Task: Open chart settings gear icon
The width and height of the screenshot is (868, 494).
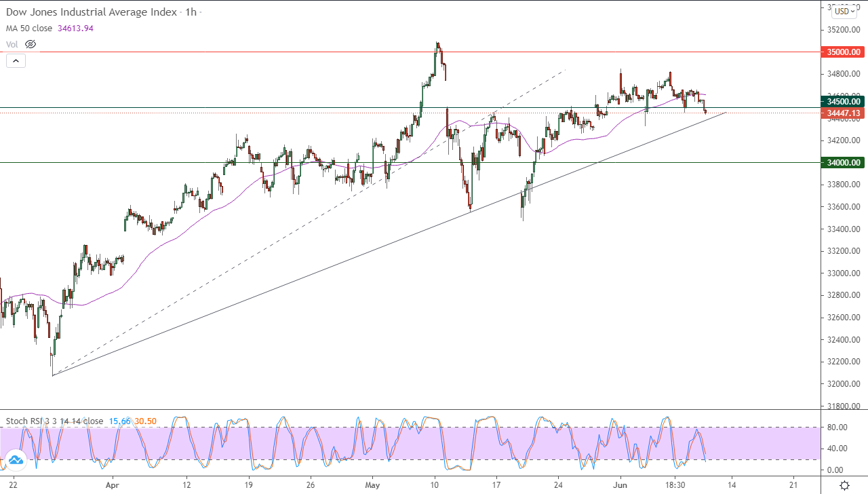Action: click(x=844, y=485)
